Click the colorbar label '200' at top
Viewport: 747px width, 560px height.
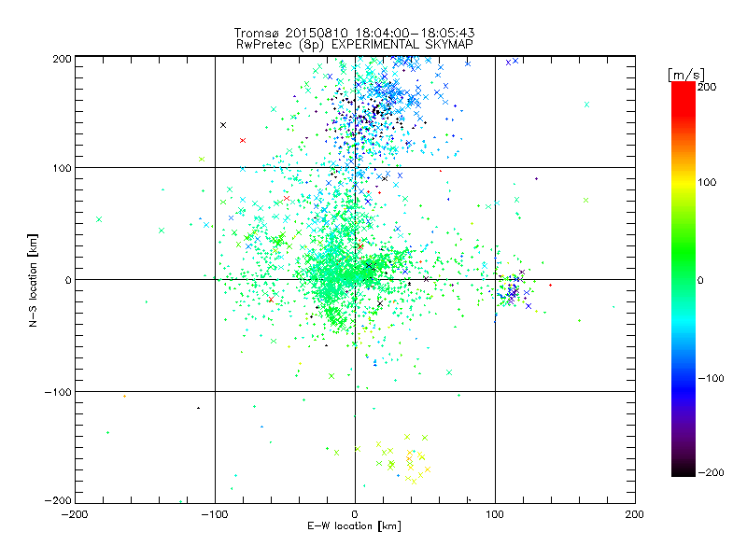tap(707, 87)
